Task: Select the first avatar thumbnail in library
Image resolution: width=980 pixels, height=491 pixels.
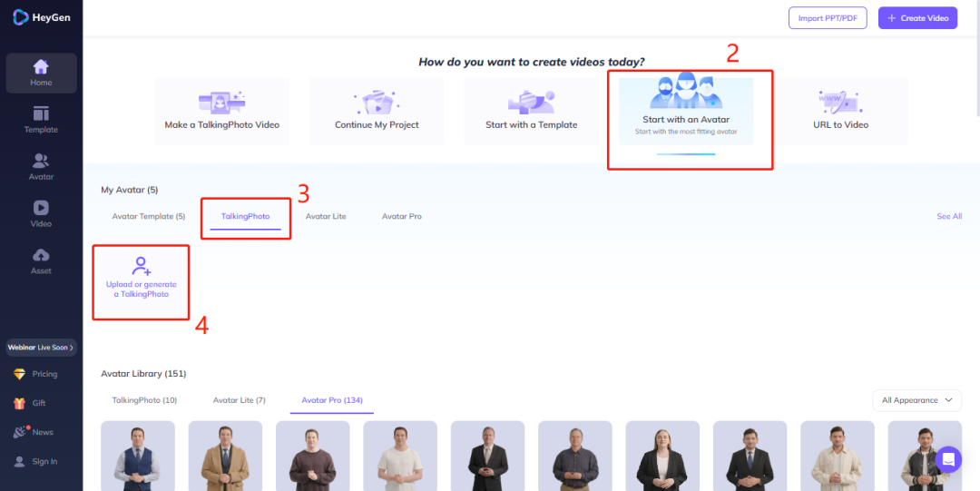Action: coord(138,456)
